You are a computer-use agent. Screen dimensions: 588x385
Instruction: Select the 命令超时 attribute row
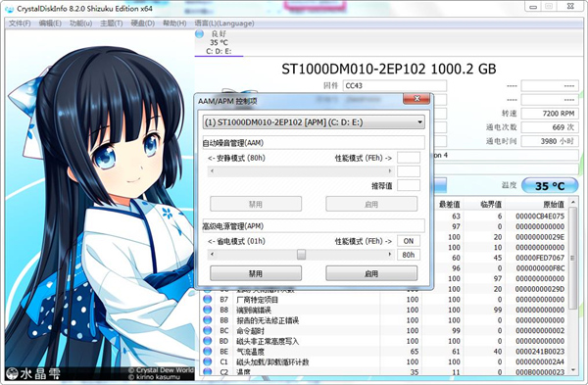(384, 331)
